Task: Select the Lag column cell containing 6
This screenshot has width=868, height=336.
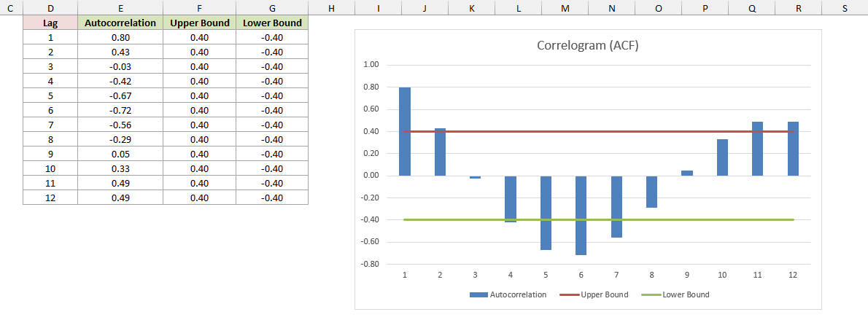Action: click(x=50, y=110)
